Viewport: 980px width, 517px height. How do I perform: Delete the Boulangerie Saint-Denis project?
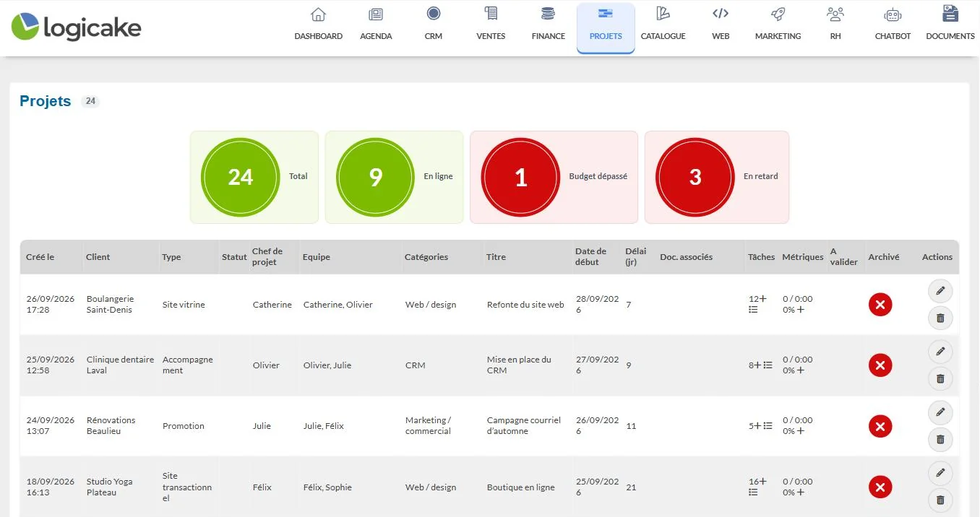pyautogui.click(x=940, y=318)
